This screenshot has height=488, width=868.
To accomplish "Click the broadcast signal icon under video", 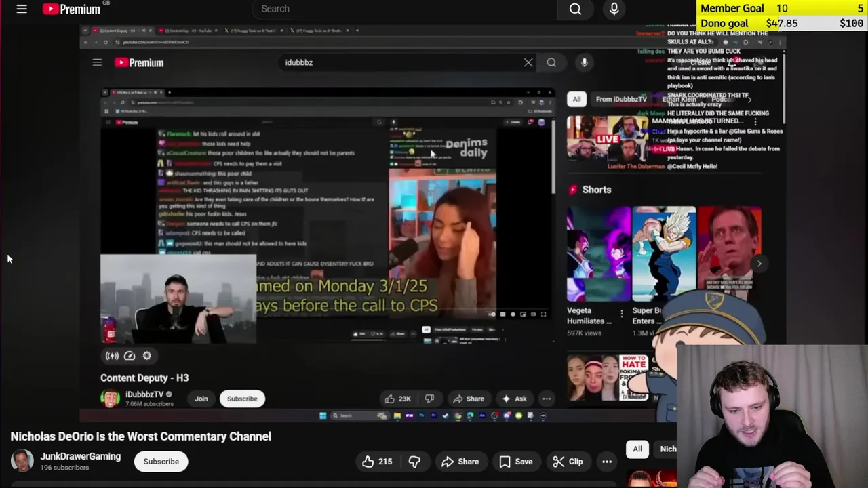I will (112, 356).
